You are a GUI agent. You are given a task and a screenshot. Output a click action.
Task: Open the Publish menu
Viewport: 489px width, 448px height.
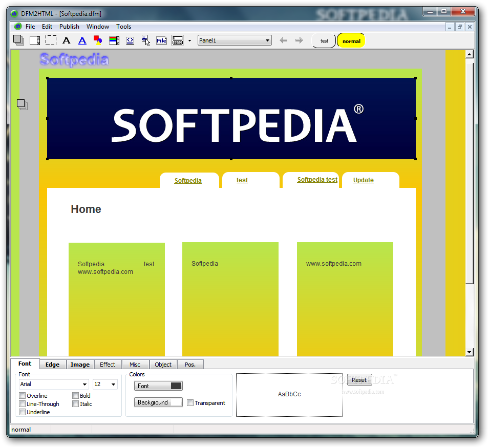(x=69, y=27)
